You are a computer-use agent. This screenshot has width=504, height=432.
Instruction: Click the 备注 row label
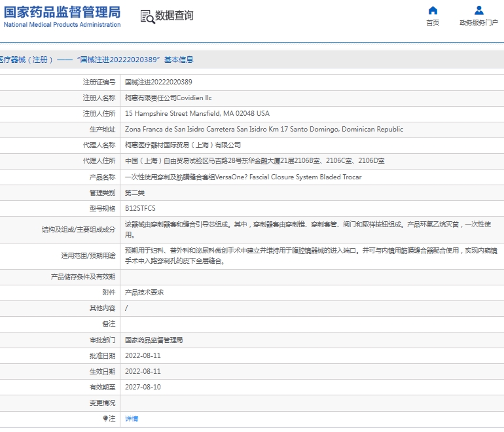point(109,324)
